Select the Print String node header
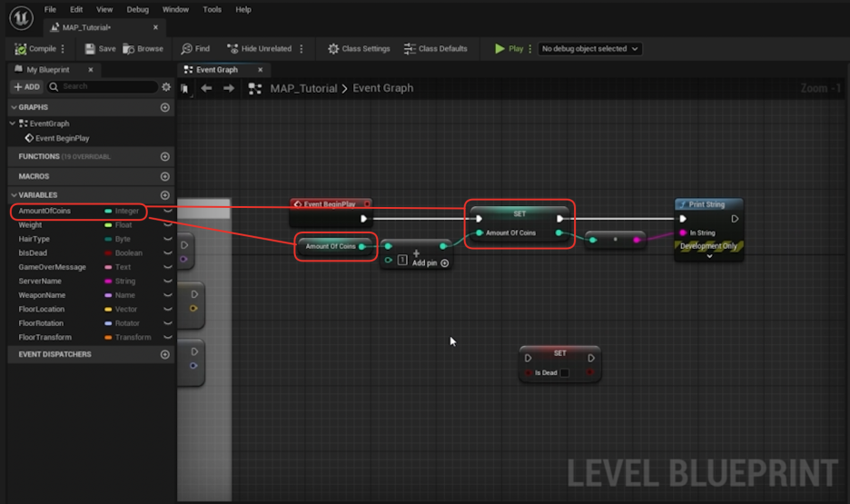Viewport: 850px width, 504px height. [x=709, y=204]
